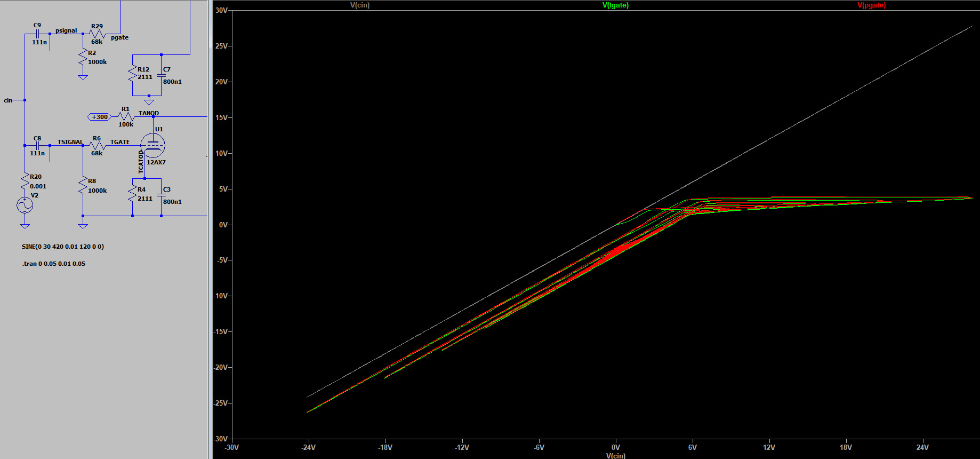
Task: Click the R29 68k resistor symbol
Action: tap(97, 34)
